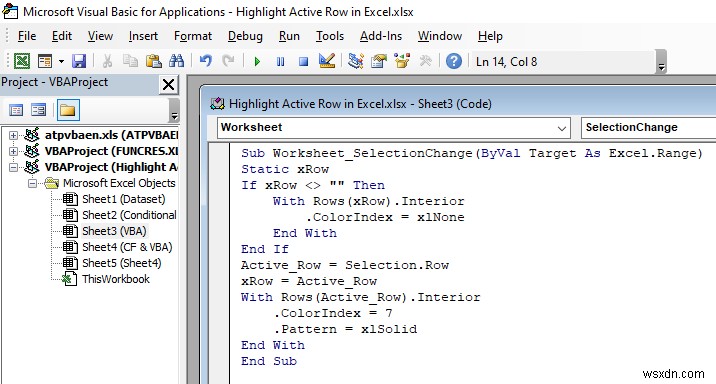Viewport: 716px width, 384px height.
Task: Collapse the Microsoft Excel Objects folder
Action: pos(32,183)
